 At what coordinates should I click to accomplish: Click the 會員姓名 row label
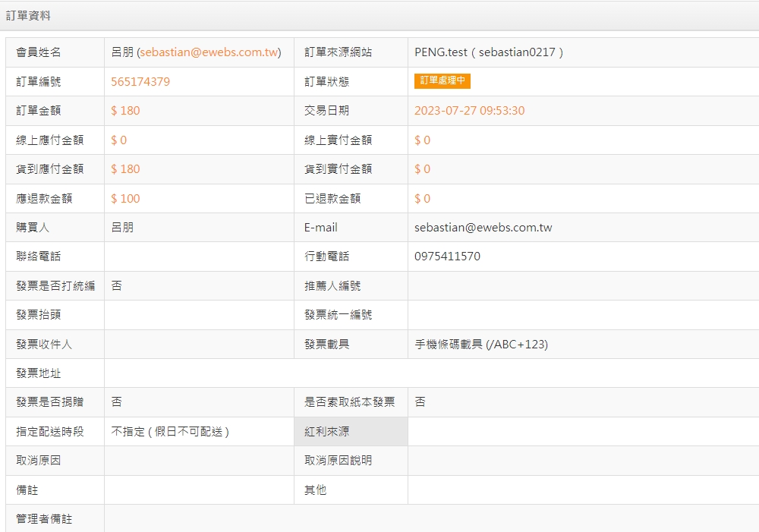pos(39,52)
